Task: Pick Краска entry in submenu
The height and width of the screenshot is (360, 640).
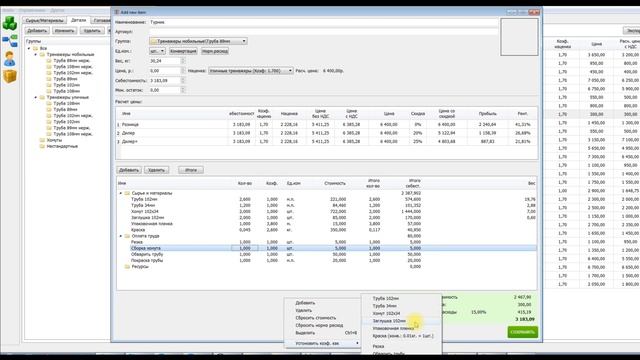Action: [x=402, y=336]
